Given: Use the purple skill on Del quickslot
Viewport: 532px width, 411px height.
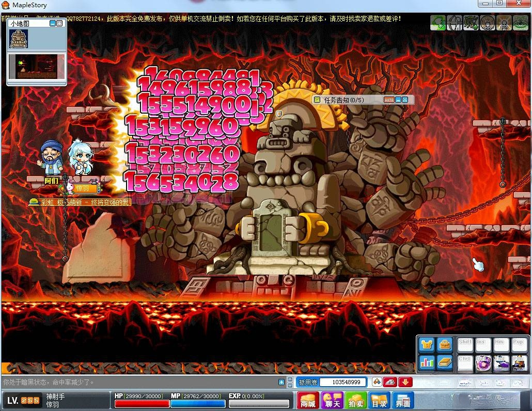Looking at the screenshot, I should tap(483, 363).
